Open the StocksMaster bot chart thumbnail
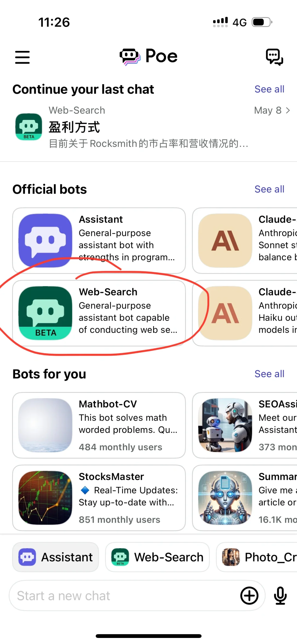 [x=45, y=498]
